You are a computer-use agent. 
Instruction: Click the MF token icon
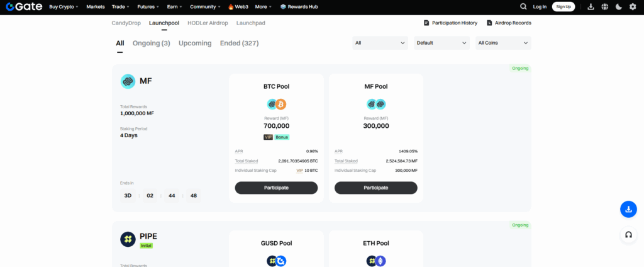(128, 81)
